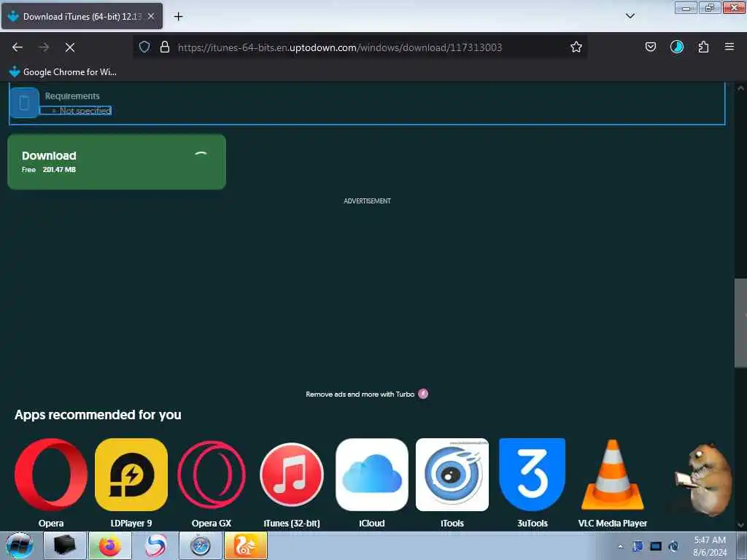747x560 pixels.
Task: Click the Requirements device icon
Action: [x=24, y=102]
